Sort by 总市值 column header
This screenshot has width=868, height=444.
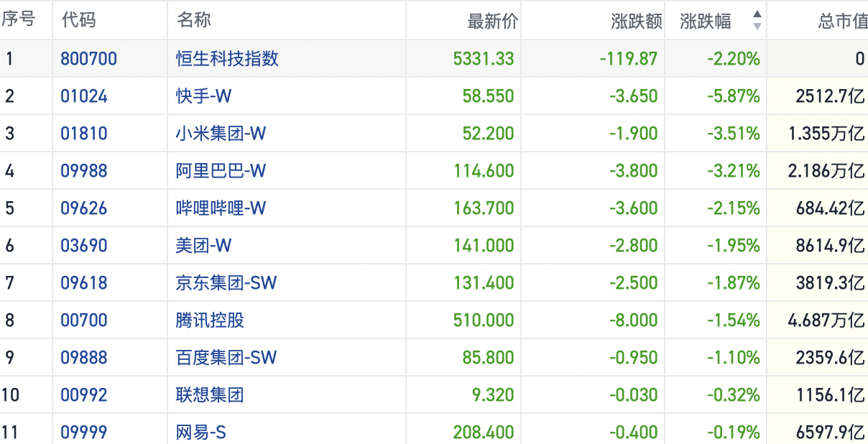point(842,21)
